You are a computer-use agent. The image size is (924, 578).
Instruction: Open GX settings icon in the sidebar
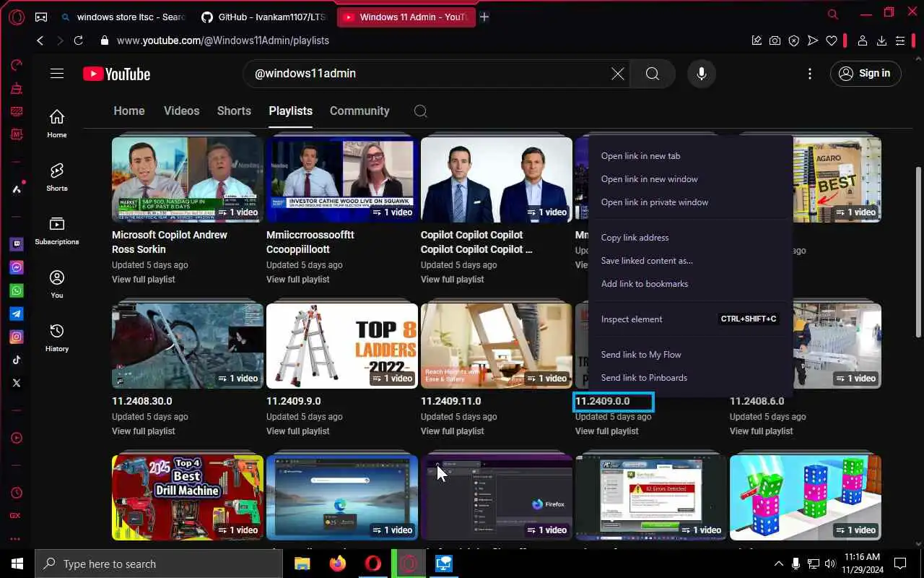(x=16, y=516)
